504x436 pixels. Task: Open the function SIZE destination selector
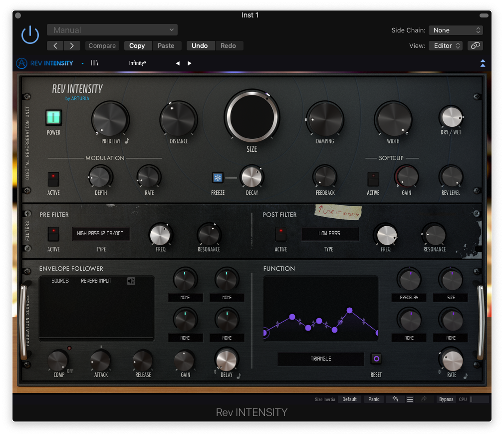(451, 298)
